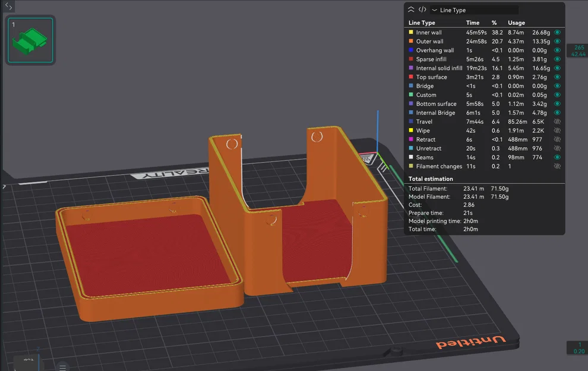The height and width of the screenshot is (371, 588).
Task: Show Travel moves using crossed eye icon
Action: 557,122
